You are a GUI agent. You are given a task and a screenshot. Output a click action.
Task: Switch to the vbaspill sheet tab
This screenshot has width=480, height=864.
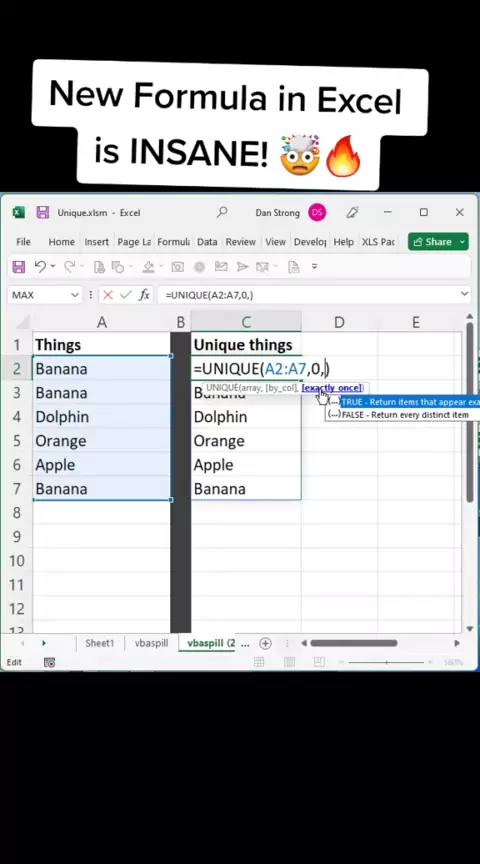coord(152,643)
